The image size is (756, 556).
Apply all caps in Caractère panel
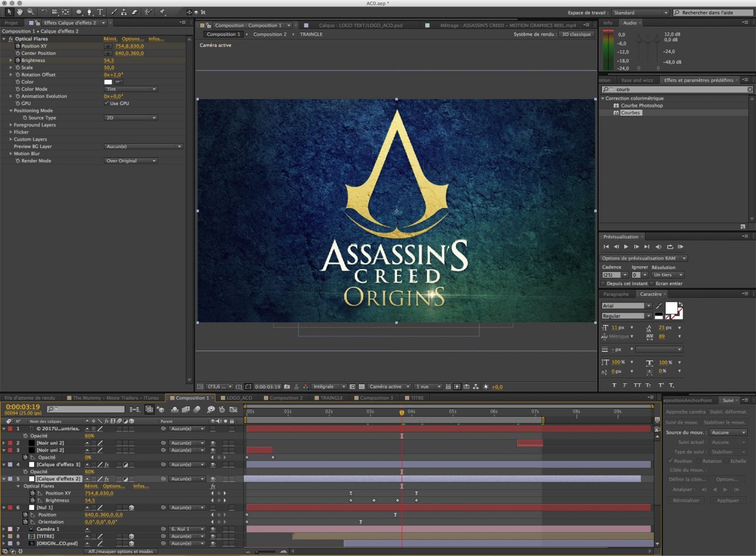coord(637,385)
